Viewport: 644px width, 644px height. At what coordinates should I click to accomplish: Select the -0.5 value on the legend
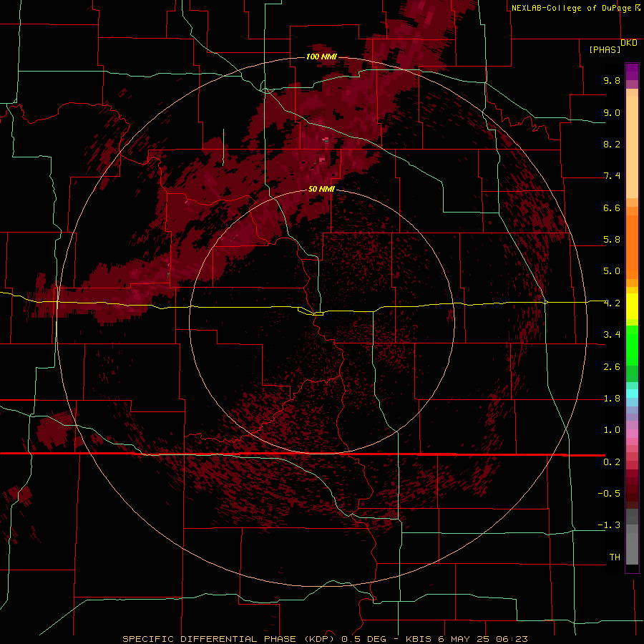coord(609,494)
